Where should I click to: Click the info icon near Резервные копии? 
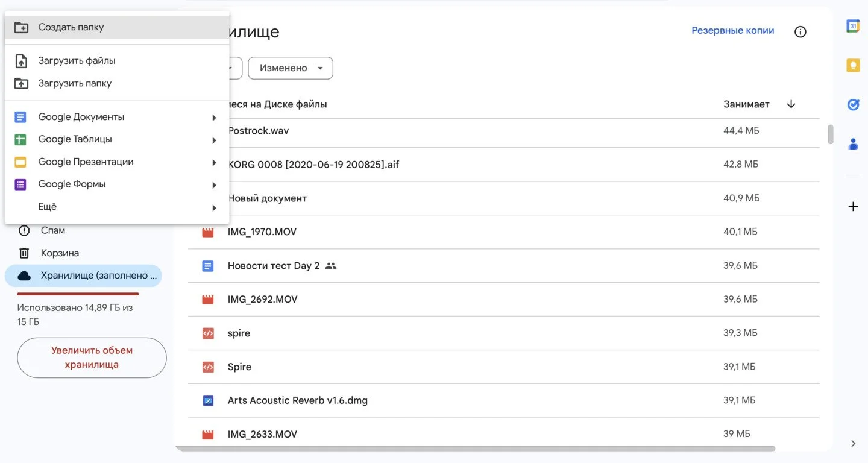(x=800, y=32)
